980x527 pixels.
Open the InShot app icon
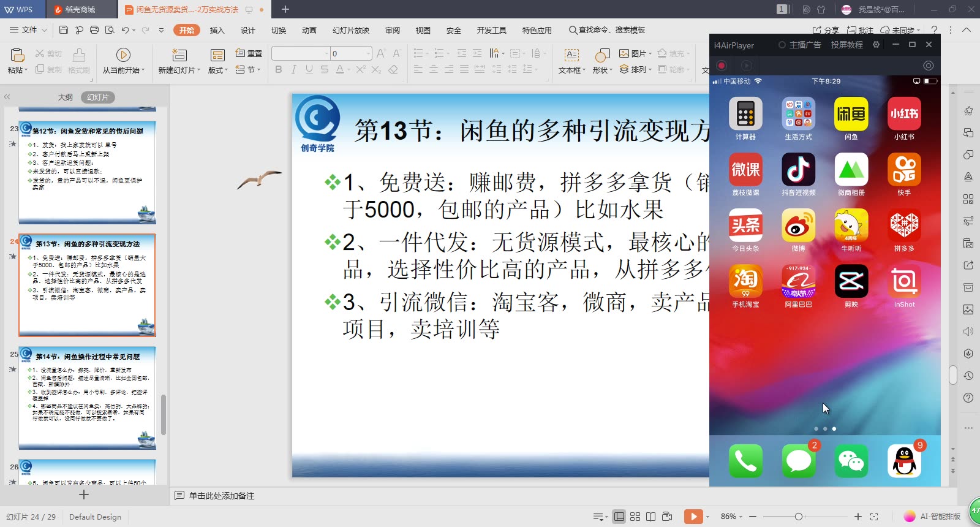click(x=904, y=281)
